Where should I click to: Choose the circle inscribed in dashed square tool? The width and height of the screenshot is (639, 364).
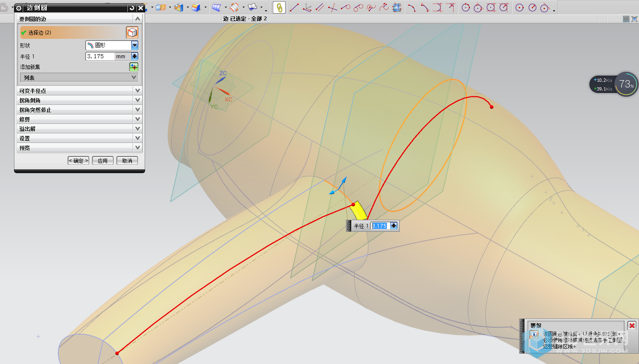coord(491,7)
